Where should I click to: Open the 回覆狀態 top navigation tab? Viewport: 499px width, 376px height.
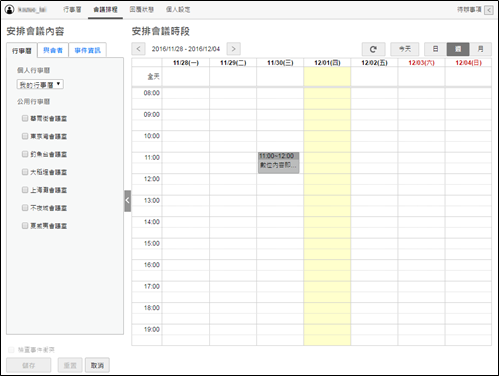click(142, 10)
